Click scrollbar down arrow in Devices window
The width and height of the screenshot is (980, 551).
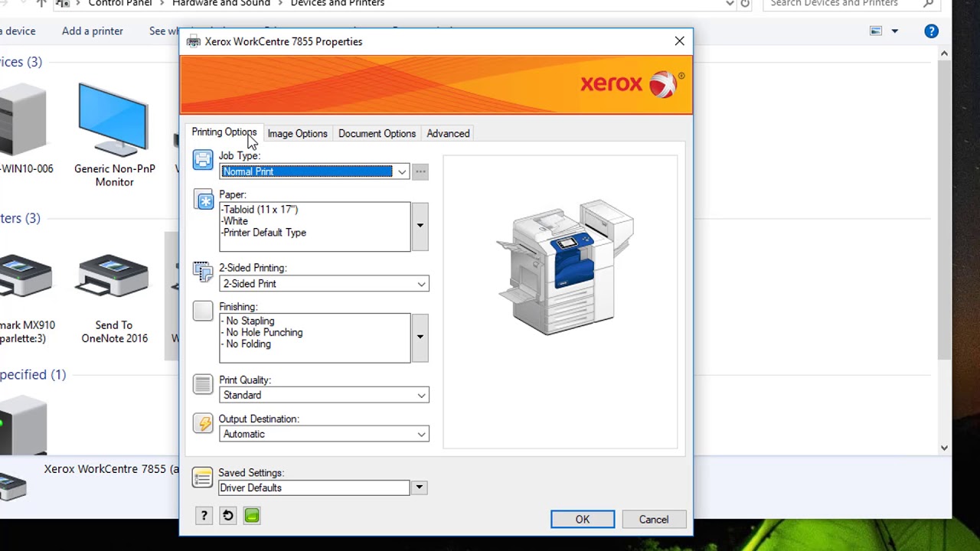944,448
